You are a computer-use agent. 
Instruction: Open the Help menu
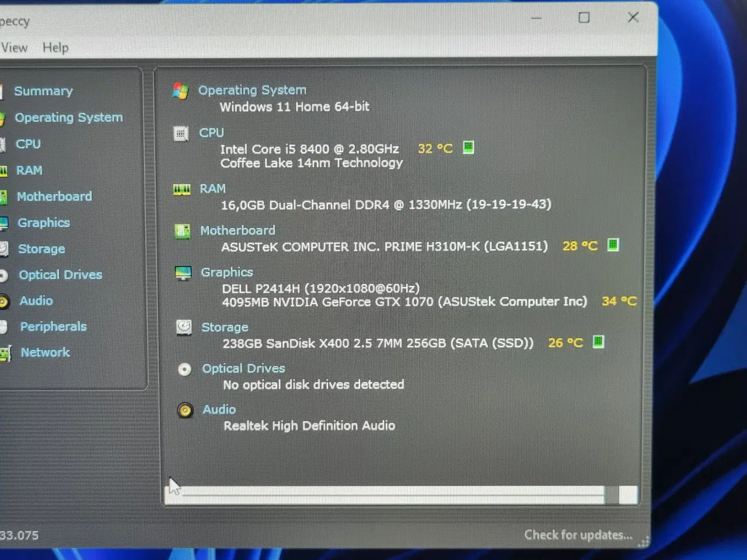pos(55,48)
